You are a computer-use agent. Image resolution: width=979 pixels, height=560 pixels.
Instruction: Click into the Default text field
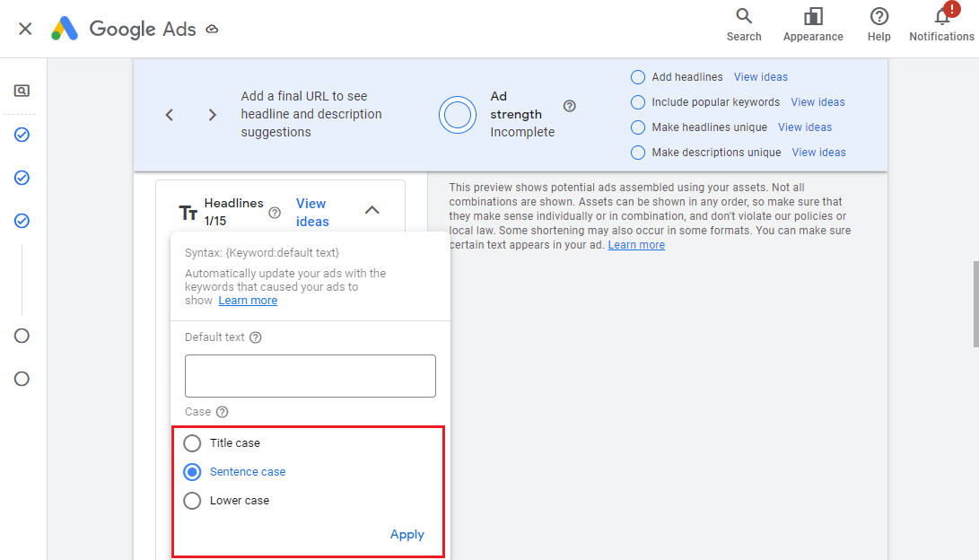pyautogui.click(x=310, y=376)
